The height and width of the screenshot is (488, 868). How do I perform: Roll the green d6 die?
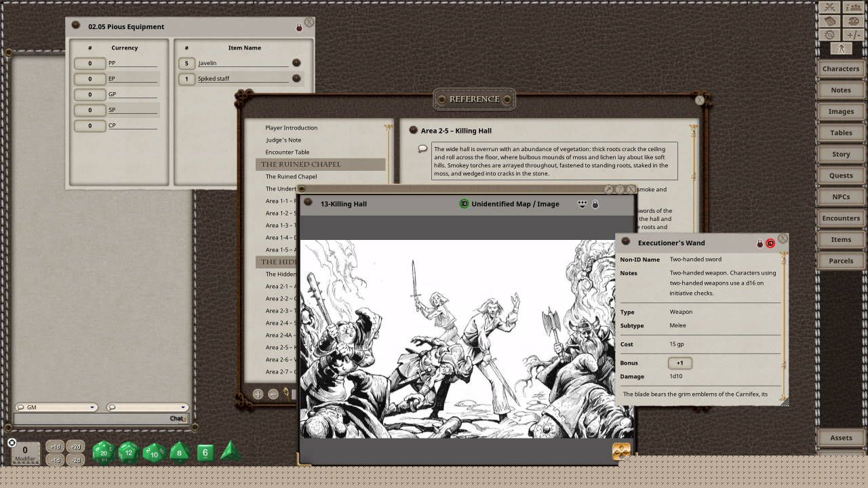(x=205, y=453)
